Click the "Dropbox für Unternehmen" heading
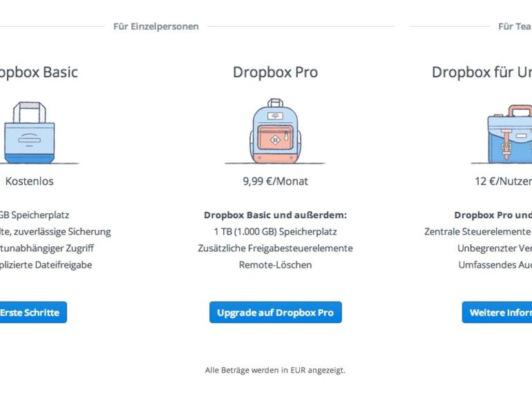The width and height of the screenshot is (532, 399). click(x=482, y=72)
